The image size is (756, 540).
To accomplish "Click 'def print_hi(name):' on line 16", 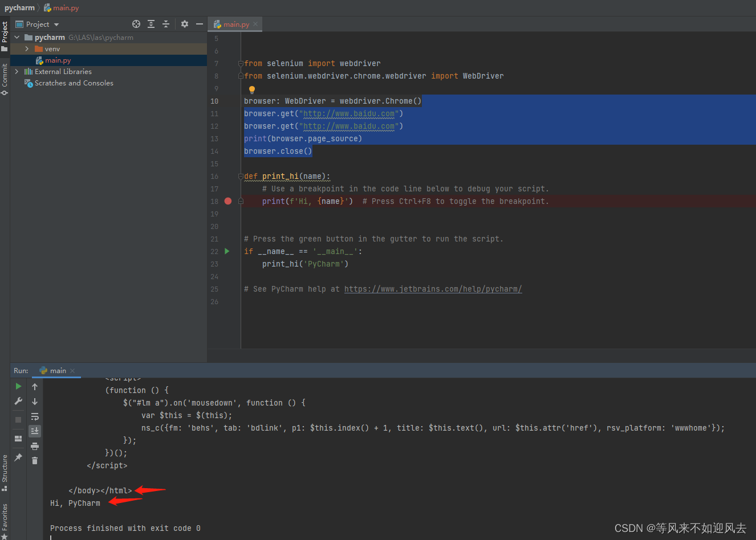I will coord(287,176).
